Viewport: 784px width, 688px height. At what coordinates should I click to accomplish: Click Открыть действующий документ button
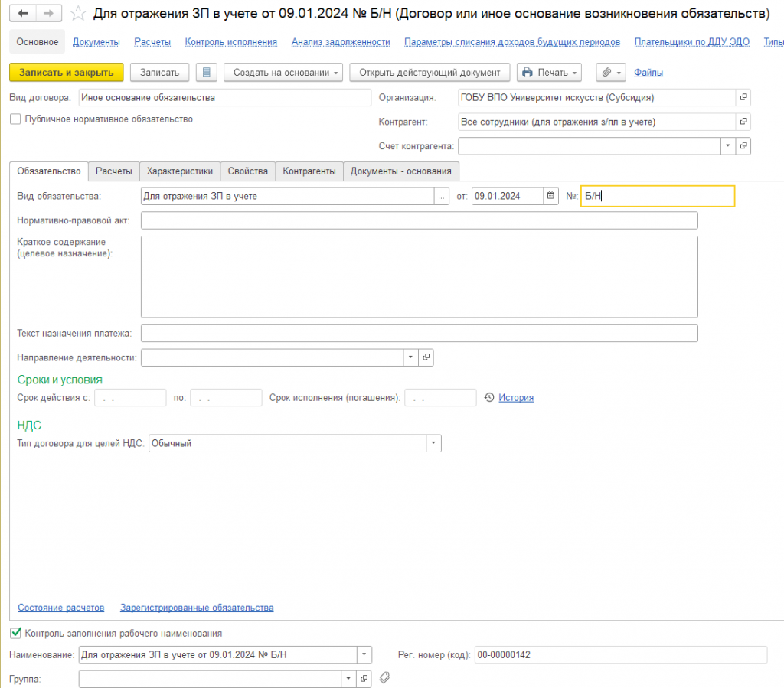[x=430, y=73]
